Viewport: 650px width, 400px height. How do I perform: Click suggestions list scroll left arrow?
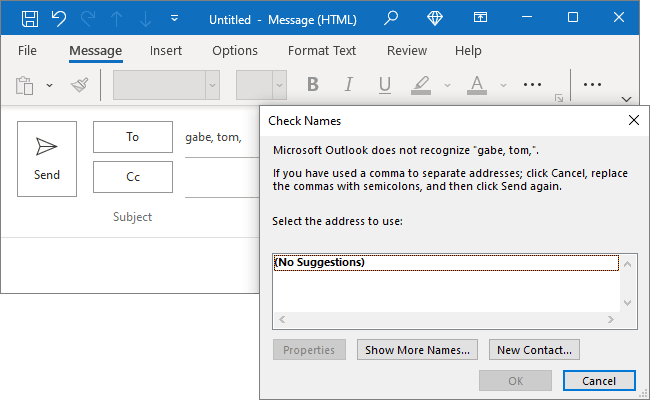pos(282,319)
